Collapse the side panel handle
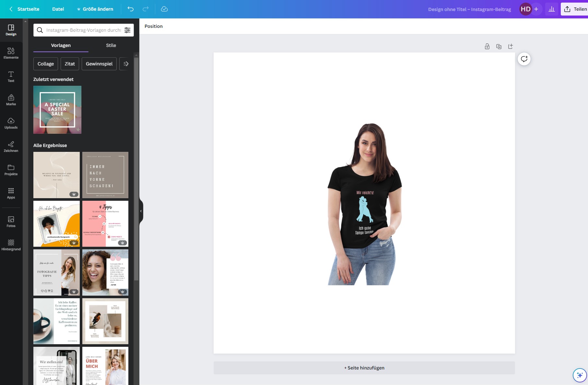 click(x=141, y=211)
